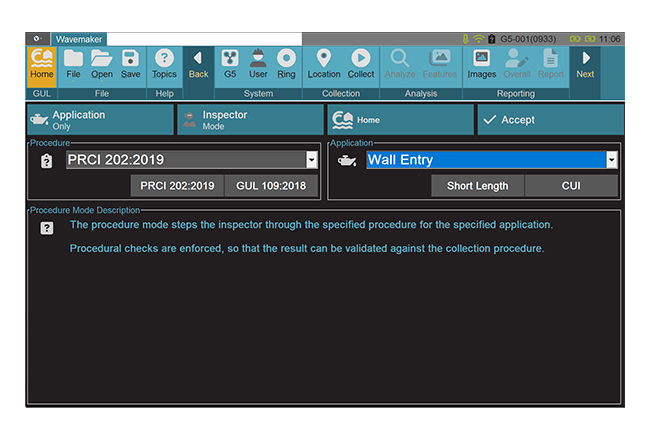The image size is (650, 440).
Task: Click the Accept button
Action: pyautogui.click(x=551, y=120)
